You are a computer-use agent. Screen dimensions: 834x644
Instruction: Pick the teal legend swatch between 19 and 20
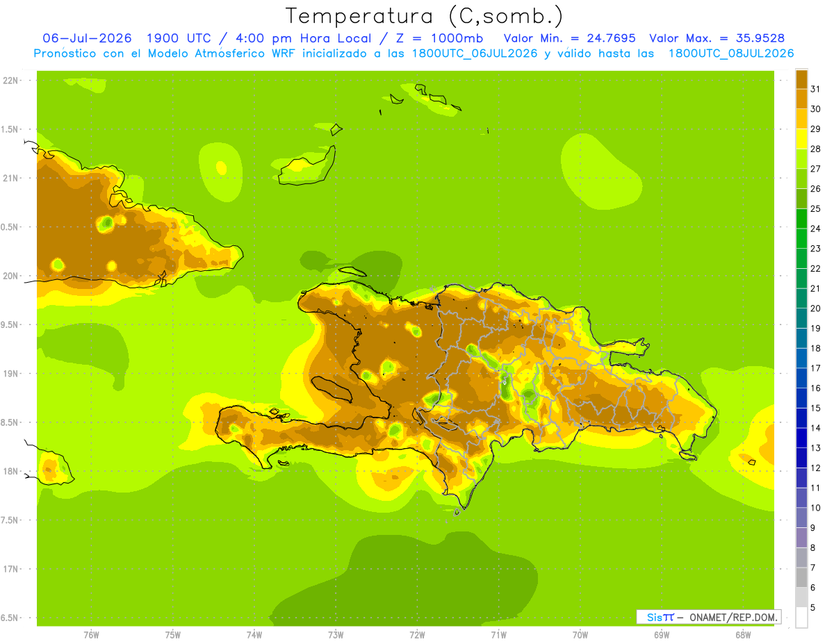tap(801, 318)
